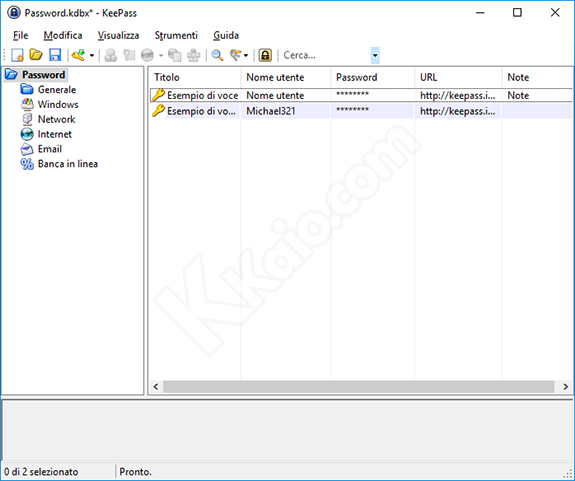The height and width of the screenshot is (481, 575).
Task: Select the Windows group
Action: 58,104
